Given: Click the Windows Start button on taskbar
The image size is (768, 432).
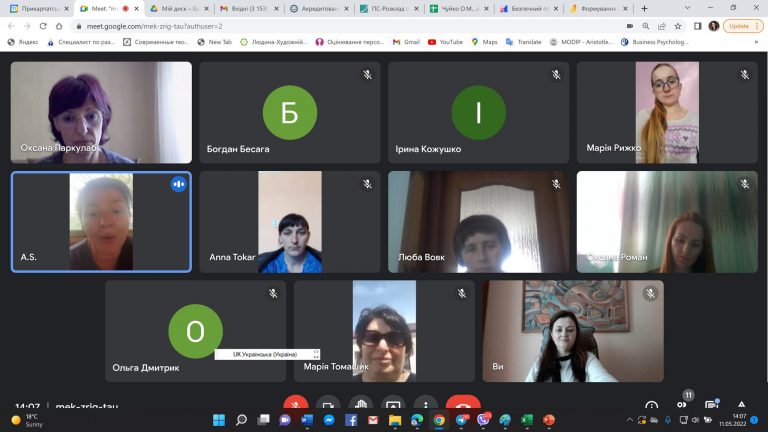Looking at the screenshot, I should tap(218, 420).
